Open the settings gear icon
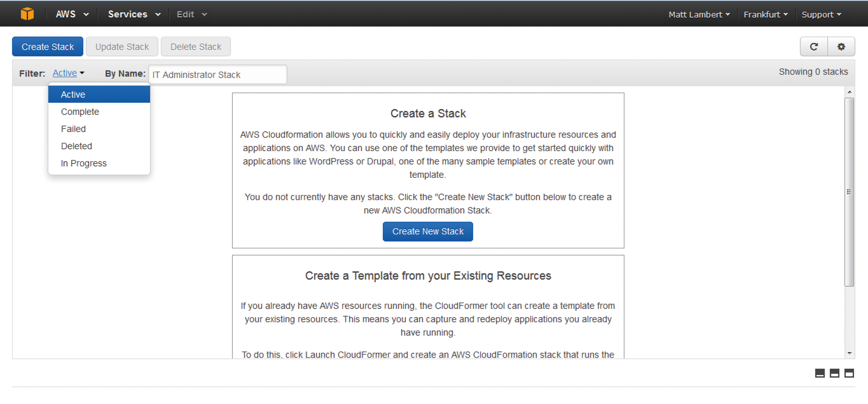Image resolution: width=868 pixels, height=404 pixels. tap(841, 47)
